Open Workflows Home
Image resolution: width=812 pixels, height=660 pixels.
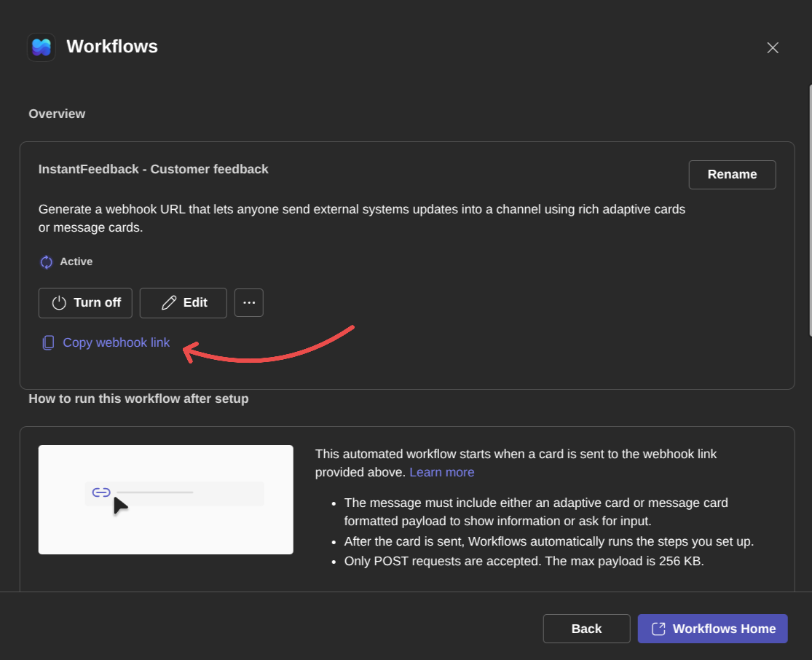(712, 629)
